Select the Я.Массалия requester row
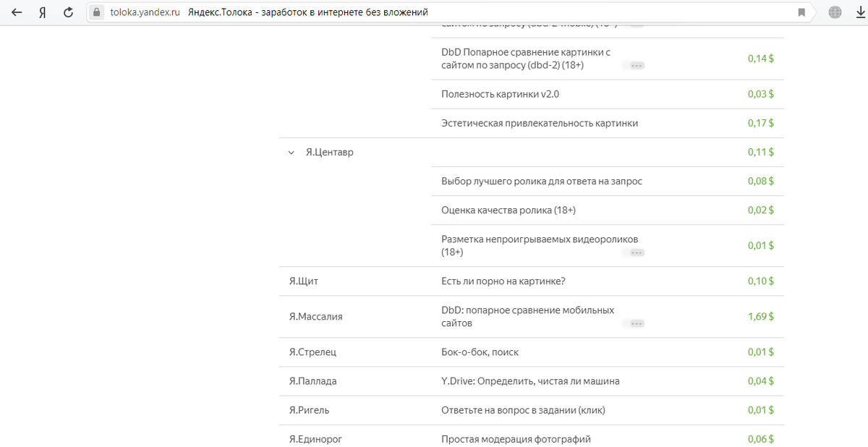This screenshot has height=447, width=868. pos(532,317)
